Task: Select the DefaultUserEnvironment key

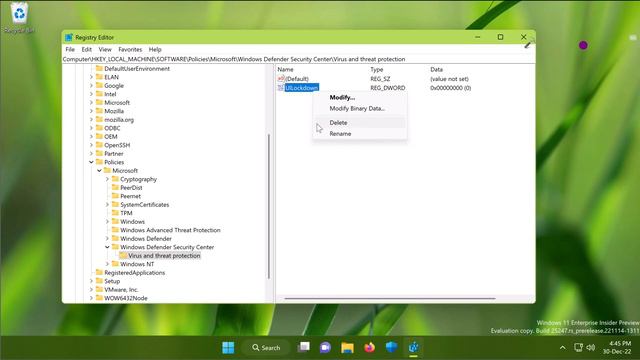Action: [137, 69]
